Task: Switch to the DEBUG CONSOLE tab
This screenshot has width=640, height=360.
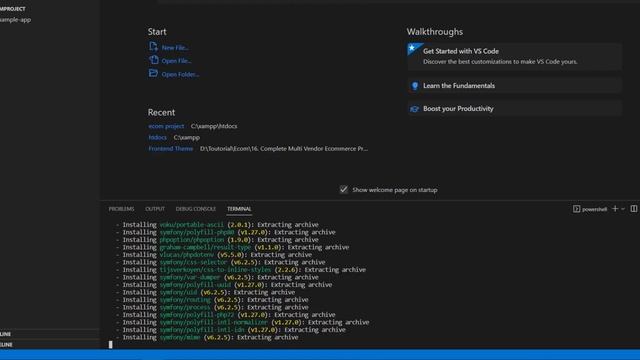Action: [196, 209]
